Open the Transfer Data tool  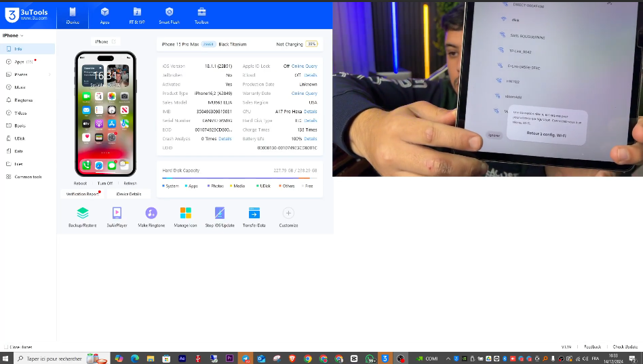point(254,213)
